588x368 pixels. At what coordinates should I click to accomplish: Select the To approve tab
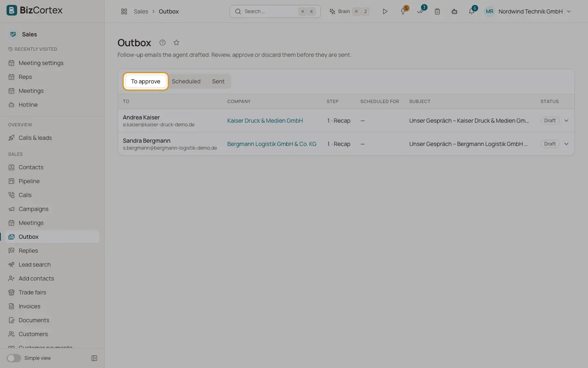click(146, 81)
